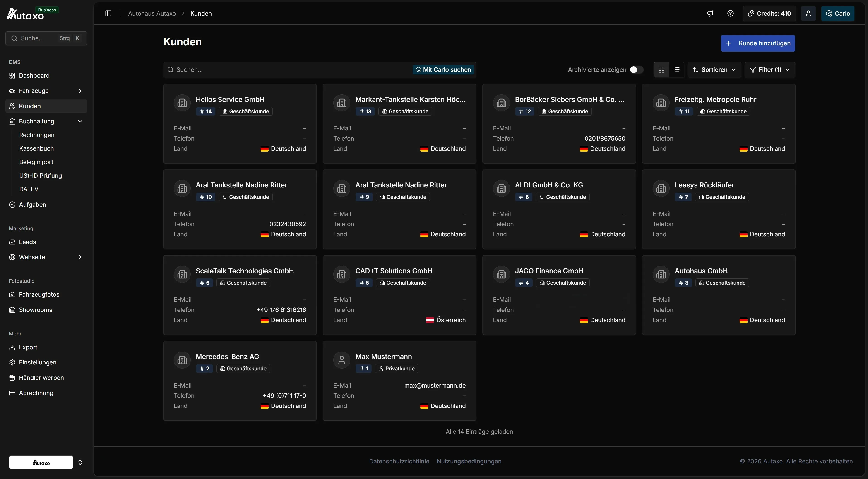Click Helios Service GmbH building icon
Image resolution: width=868 pixels, height=479 pixels.
point(182,103)
